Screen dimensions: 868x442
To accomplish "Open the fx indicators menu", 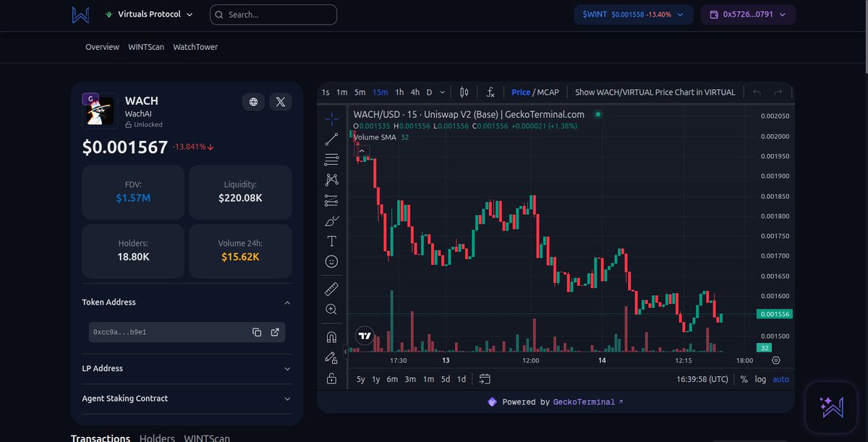I will (x=490, y=92).
